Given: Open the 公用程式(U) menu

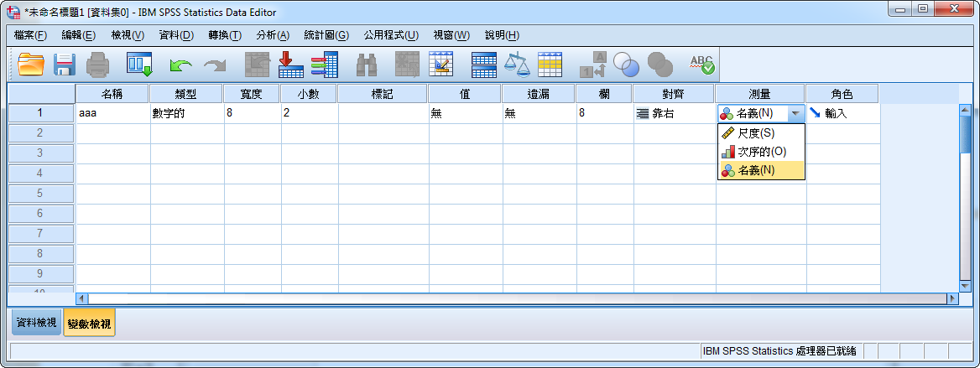Looking at the screenshot, I should (x=391, y=35).
